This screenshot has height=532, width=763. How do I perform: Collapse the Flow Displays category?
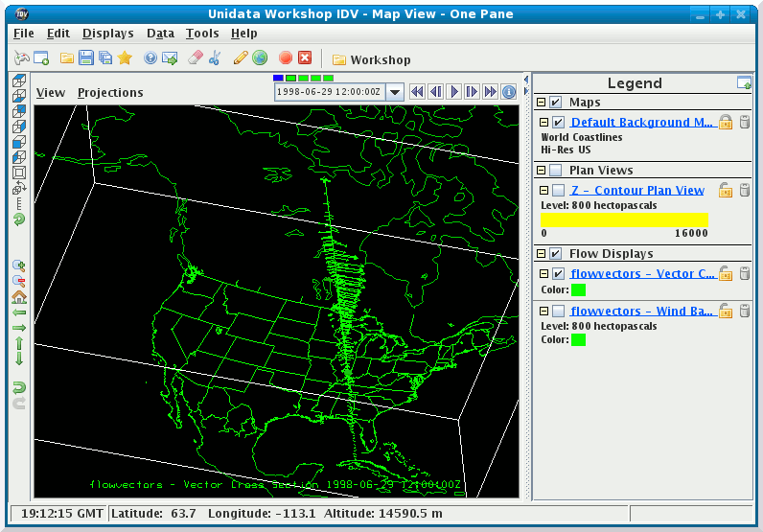pos(542,254)
